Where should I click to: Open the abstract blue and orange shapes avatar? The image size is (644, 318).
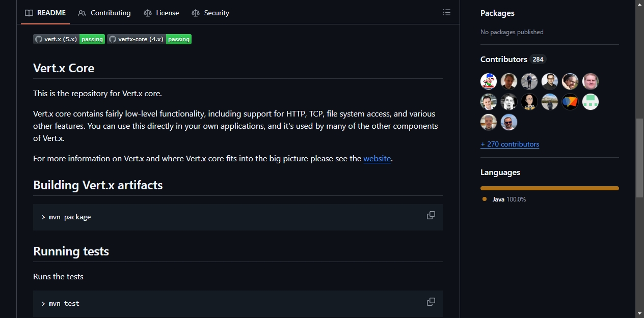pyautogui.click(x=570, y=102)
